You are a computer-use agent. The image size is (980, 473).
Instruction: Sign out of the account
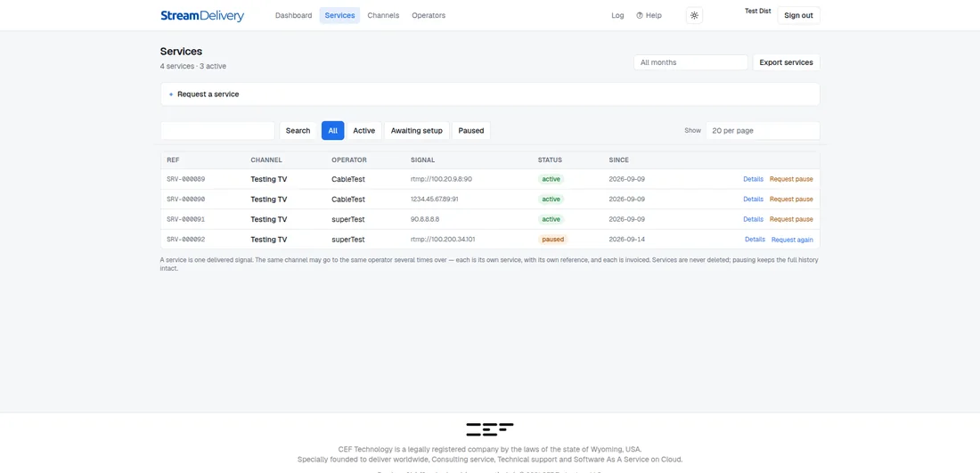pos(798,16)
